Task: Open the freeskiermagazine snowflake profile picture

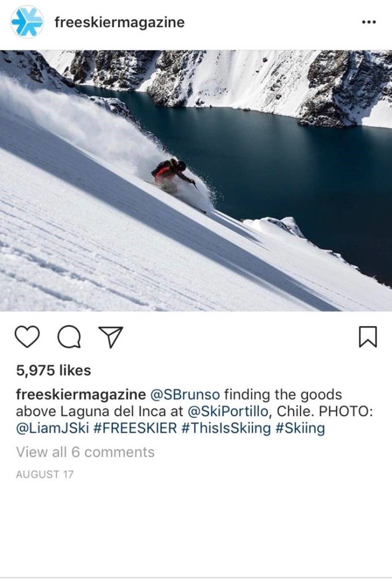Action: click(x=27, y=22)
